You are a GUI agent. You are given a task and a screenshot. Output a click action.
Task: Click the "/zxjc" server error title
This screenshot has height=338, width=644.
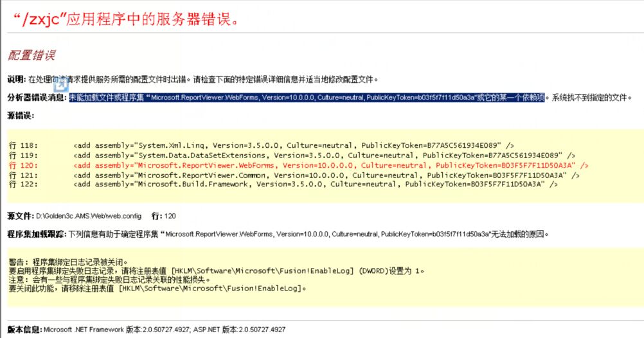click(x=126, y=19)
